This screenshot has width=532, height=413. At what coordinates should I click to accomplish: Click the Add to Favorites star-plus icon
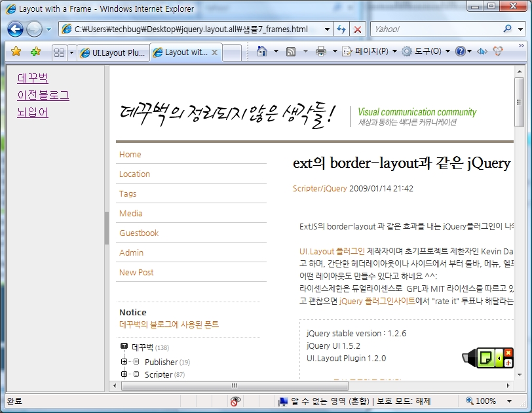(35, 51)
